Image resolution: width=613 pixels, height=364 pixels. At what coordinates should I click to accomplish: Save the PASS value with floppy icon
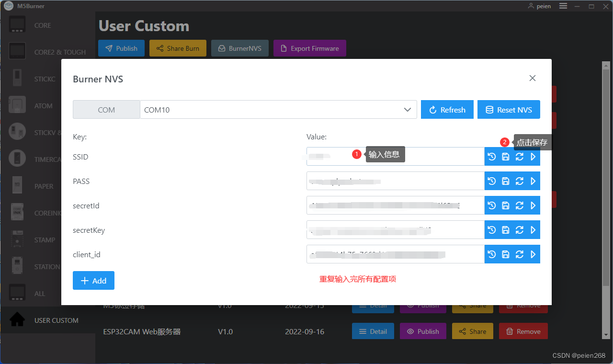click(x=505, y=181)
